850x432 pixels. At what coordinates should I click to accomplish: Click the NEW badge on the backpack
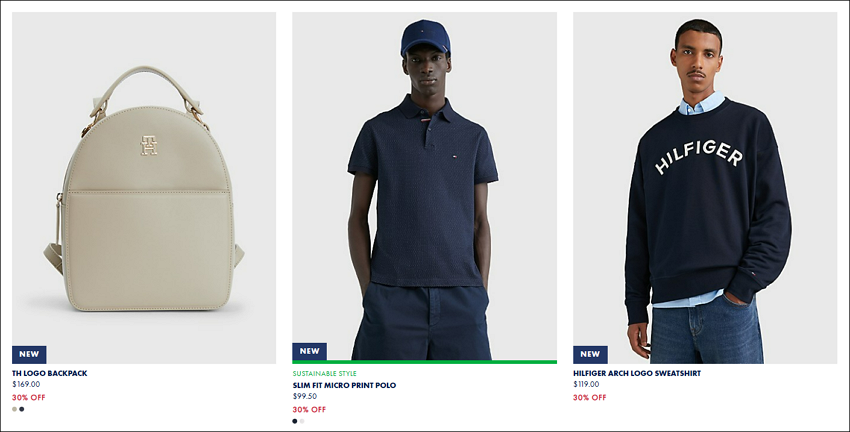(29, 354)
